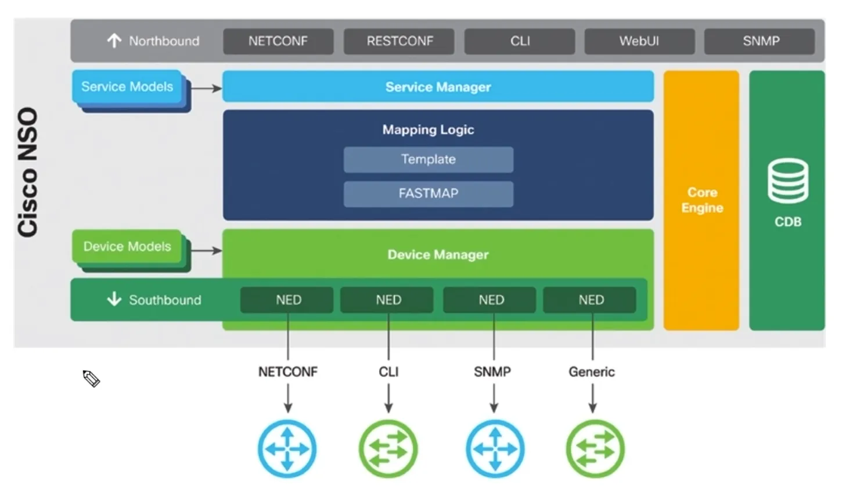Click the blue router icon under NETCONF
Image resolution: width=842 pixels, height=504 pixels.
pos(287,449)
